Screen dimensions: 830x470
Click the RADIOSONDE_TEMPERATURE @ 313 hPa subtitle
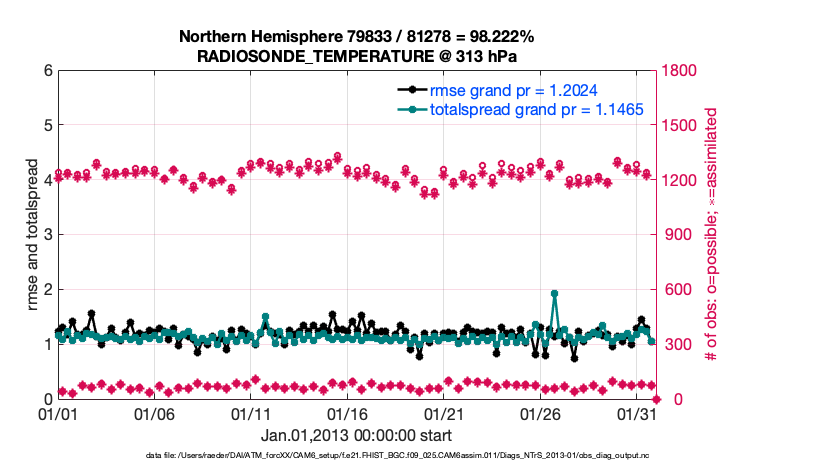[356, 56]
